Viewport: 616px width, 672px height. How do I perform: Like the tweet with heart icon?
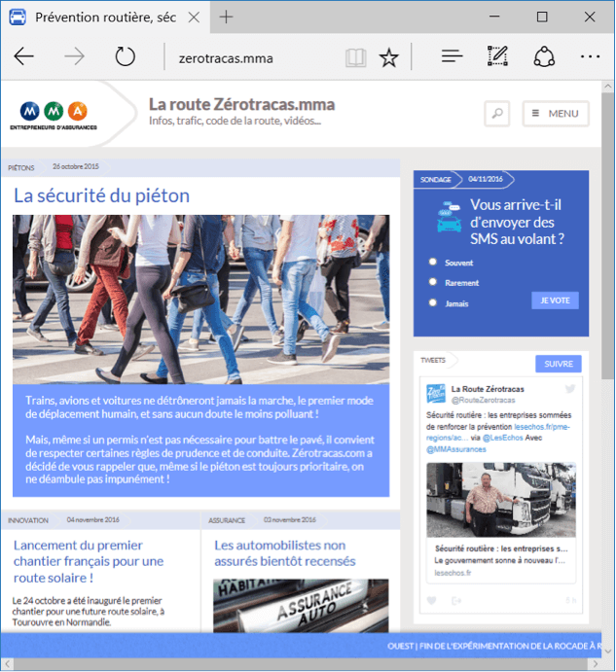point(431,600)
